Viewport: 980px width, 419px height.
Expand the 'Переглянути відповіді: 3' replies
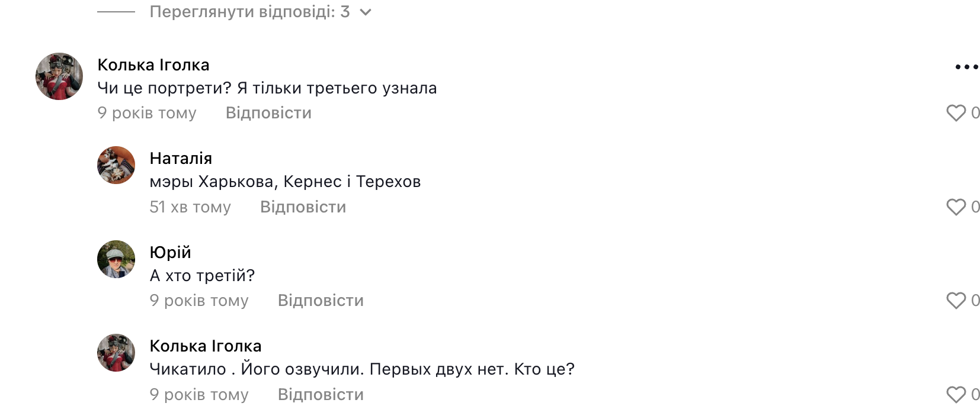[249, 12]
